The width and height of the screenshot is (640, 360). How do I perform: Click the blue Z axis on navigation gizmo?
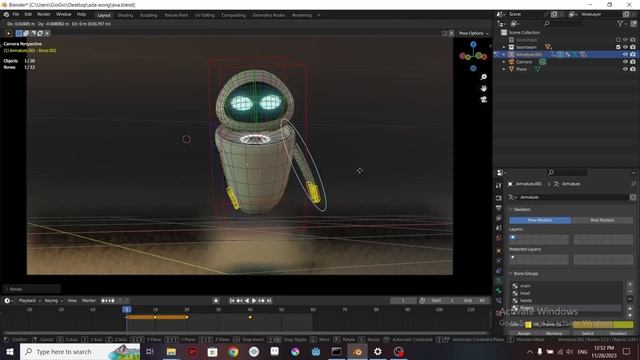(x=473, y=44)
